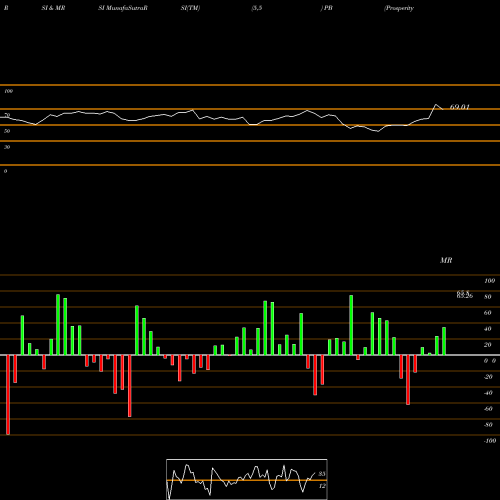Viewport: 500px width, 500px height.
Task: Click the 40 label on MR axis
Action: [x=488, y=329]
